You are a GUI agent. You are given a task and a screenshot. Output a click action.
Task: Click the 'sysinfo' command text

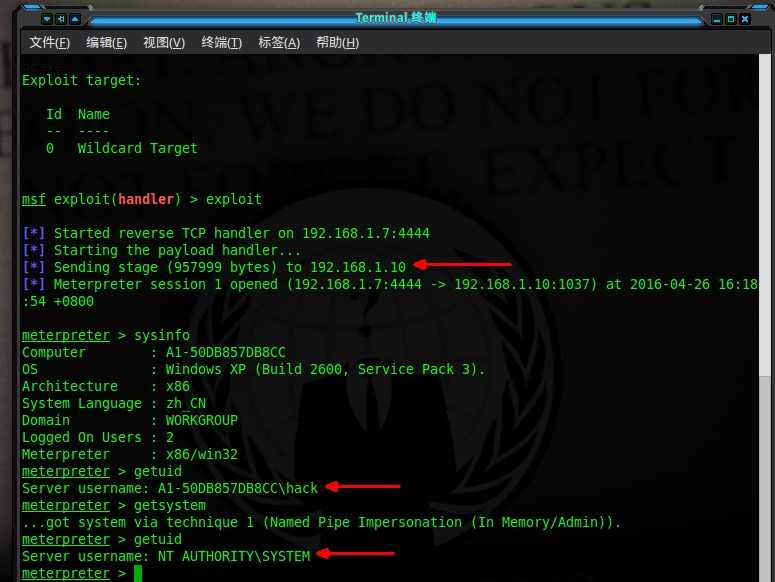162,335
